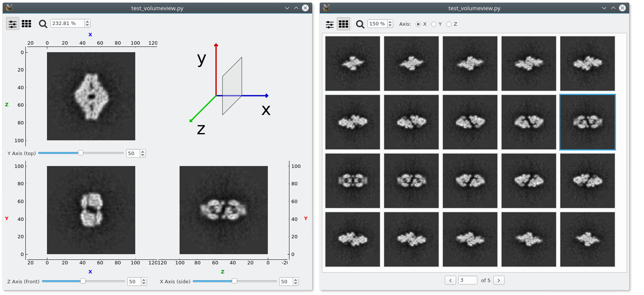Click the side view slice image

[x=224, y=210]
